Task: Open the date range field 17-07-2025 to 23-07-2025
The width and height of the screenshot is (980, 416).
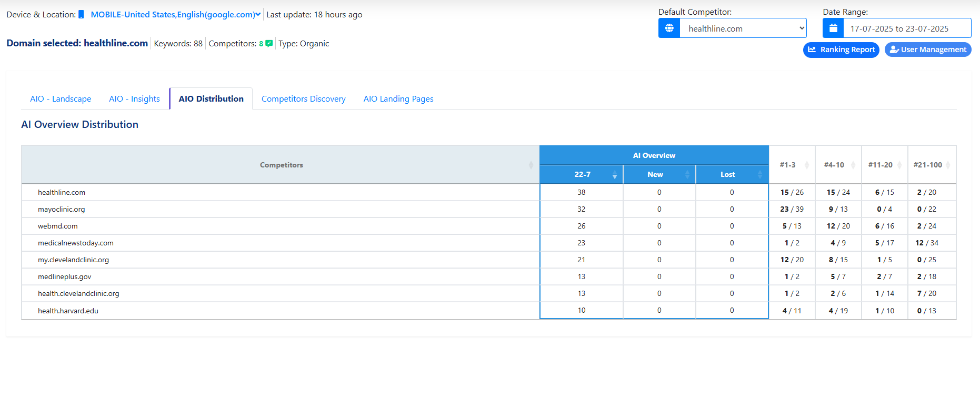Action: (907, 28)
